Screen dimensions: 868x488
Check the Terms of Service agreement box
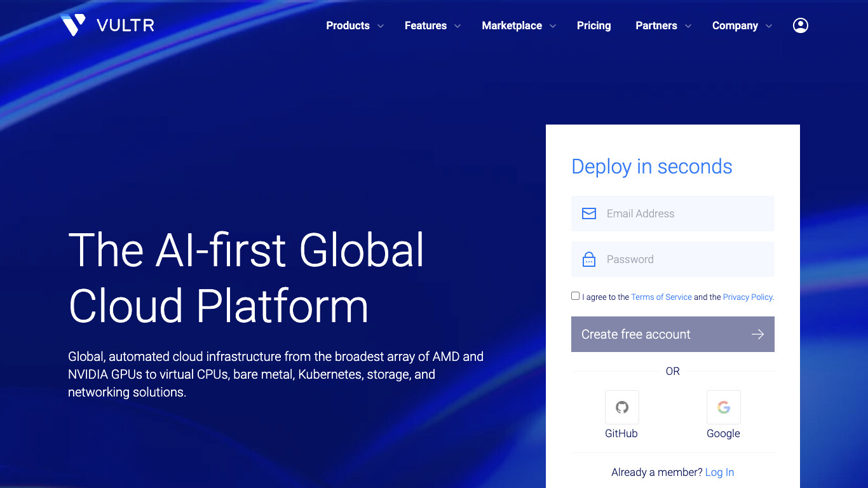[575, 296]
